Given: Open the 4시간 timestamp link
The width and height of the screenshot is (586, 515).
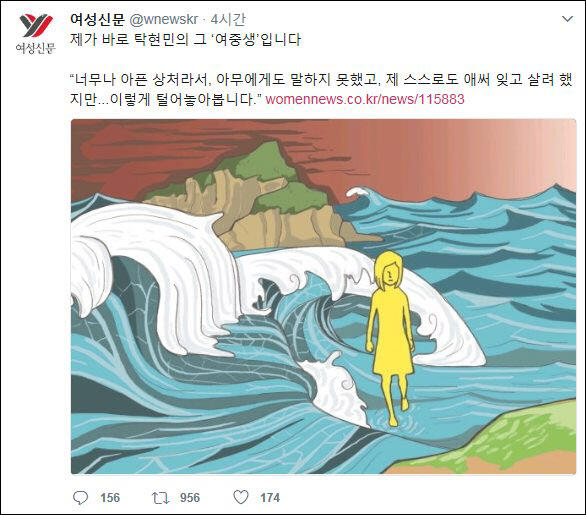Looking at the screenshot, I should [x=228, y=19].
